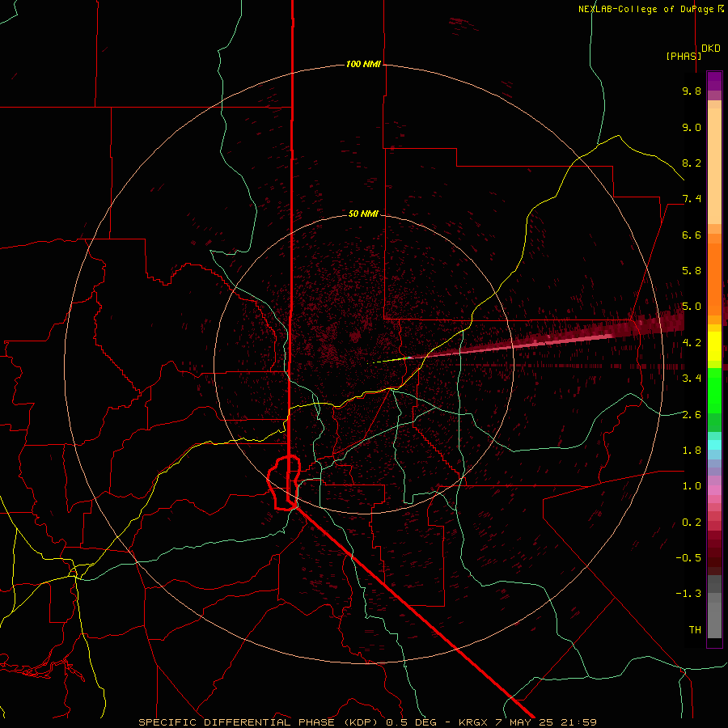Click the 5.8 legend value
The width and height of the screenshot is (728, 728).
click(x=692, y=271)
